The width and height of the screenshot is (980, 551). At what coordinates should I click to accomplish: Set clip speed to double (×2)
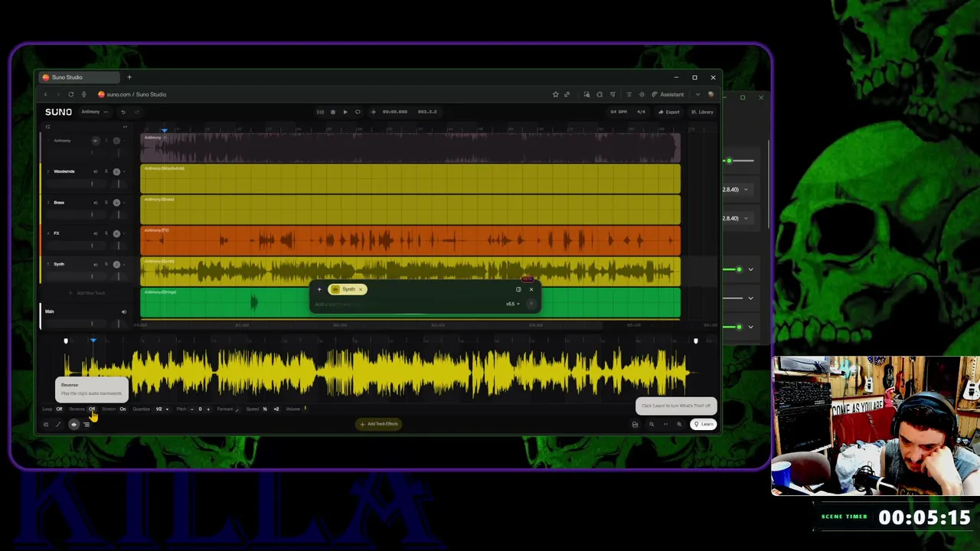(276, 409)
